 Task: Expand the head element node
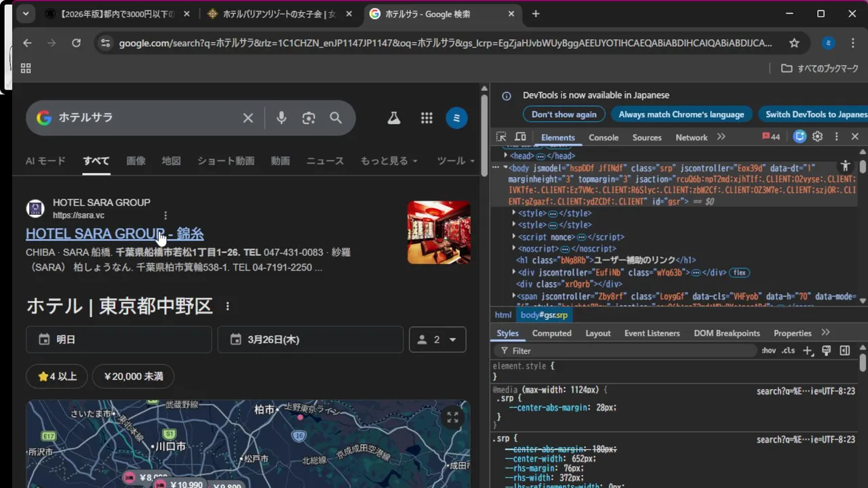click(x=505, y=156)
